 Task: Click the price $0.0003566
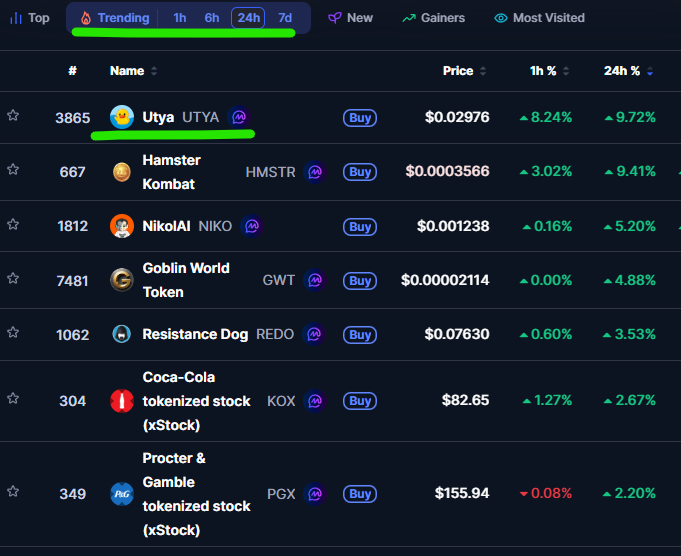447,172
